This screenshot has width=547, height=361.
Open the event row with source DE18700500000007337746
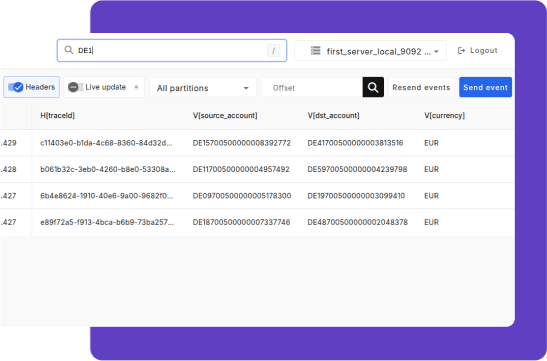tap(257, 222)
